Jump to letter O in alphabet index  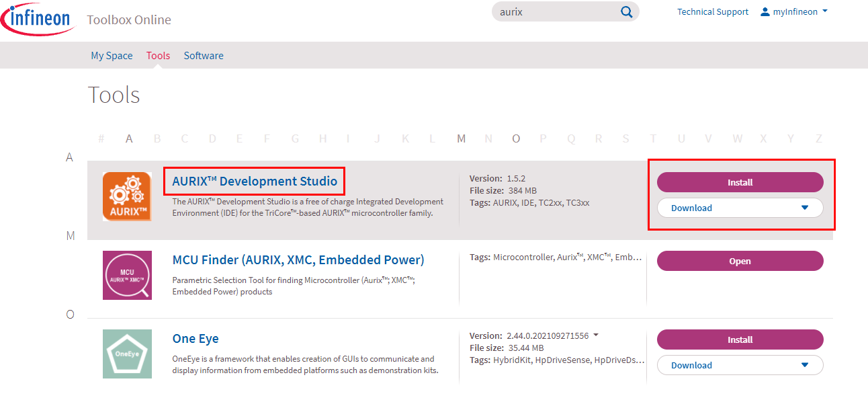[x=516, y=138]
